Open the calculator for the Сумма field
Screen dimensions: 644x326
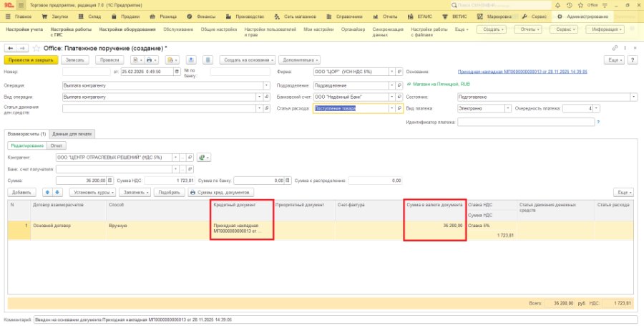pos(110,181)
